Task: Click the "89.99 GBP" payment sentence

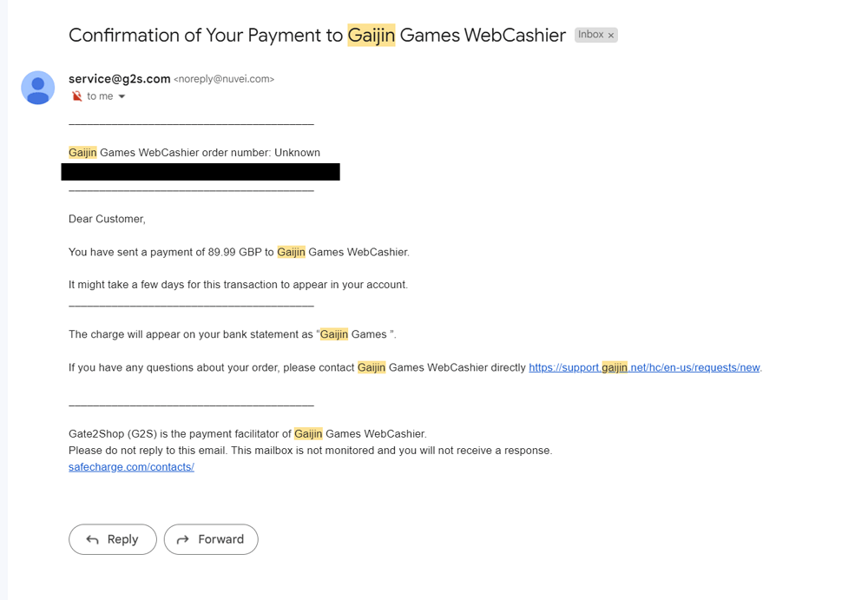Action: click(x=239, y=253)
